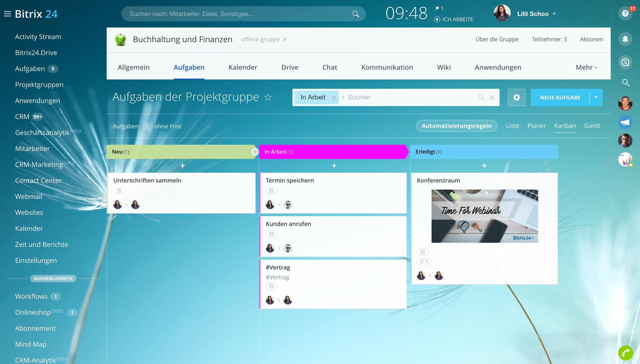This screenshot has width=640, height=364.
Task: Open the Teilnehmer: 3 link
Action: [549, 40]
